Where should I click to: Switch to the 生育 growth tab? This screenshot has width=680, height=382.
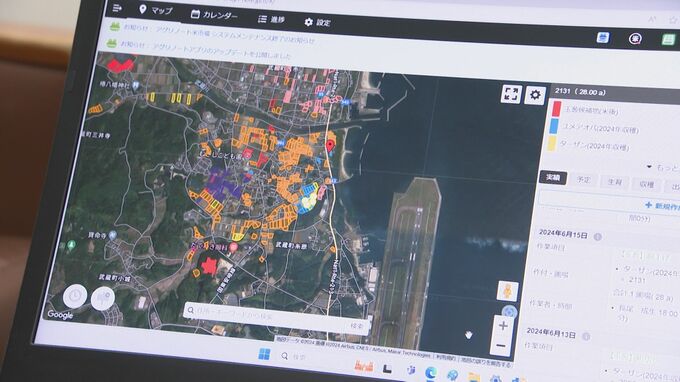pyautogui.click(x=615, y=182)
